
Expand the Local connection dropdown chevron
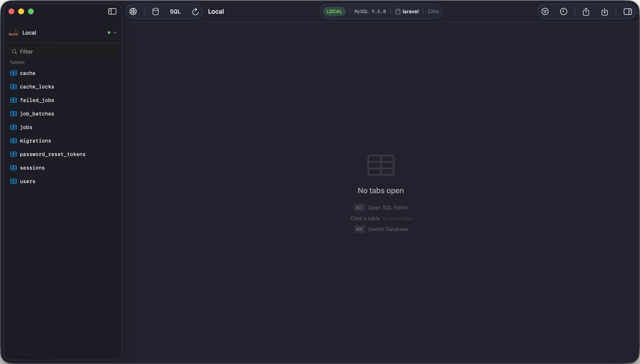tap(115, 33)
